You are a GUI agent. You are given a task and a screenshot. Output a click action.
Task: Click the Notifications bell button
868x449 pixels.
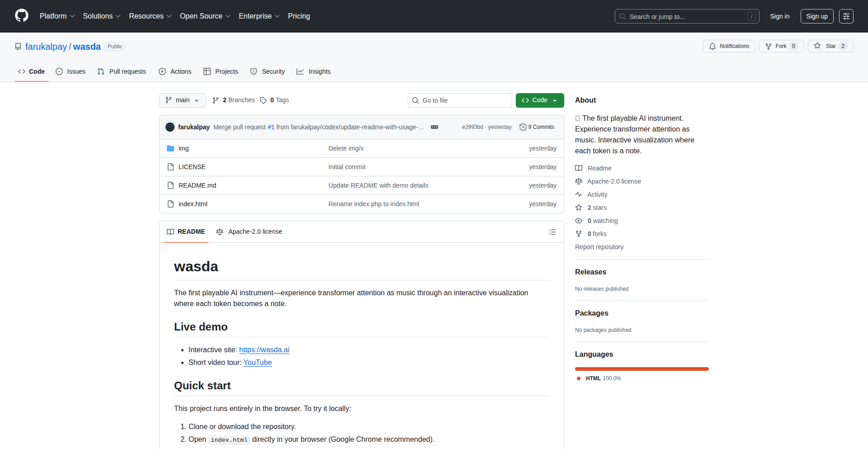(729, 46)
